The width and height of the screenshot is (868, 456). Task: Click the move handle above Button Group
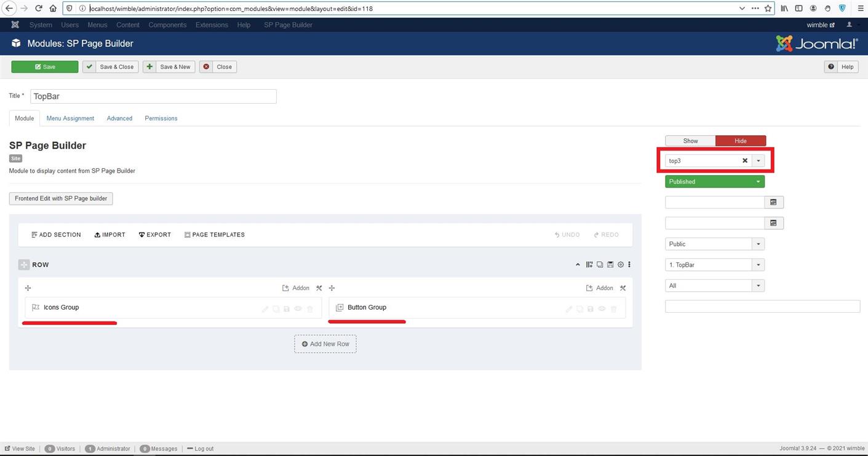pos(332,288)
